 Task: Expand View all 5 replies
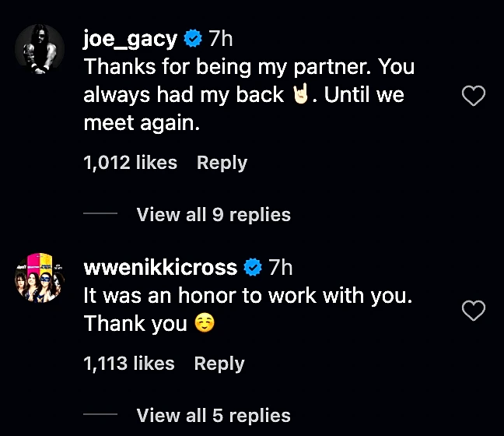coord(213,416)
